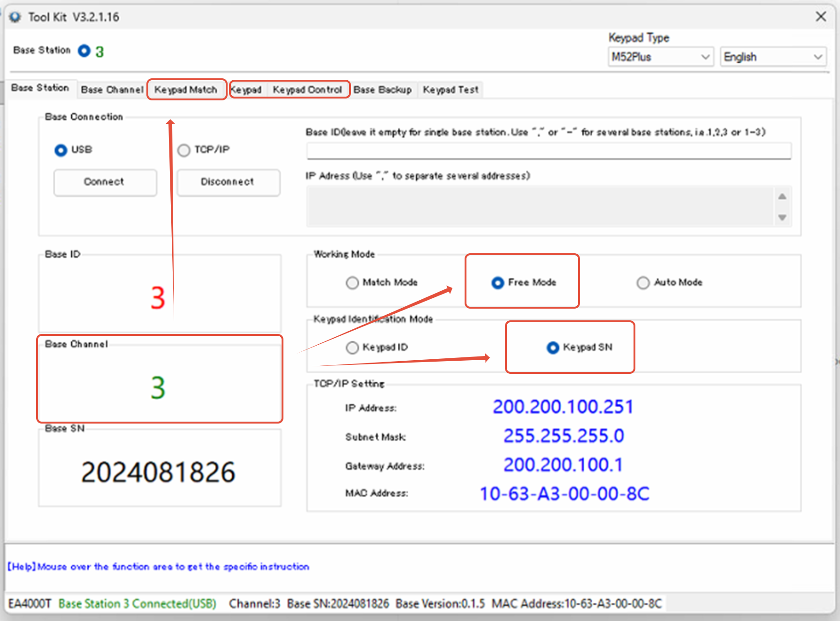Click the IP address list scroll down arrow

pyautogui.click(x=782, y=217)
